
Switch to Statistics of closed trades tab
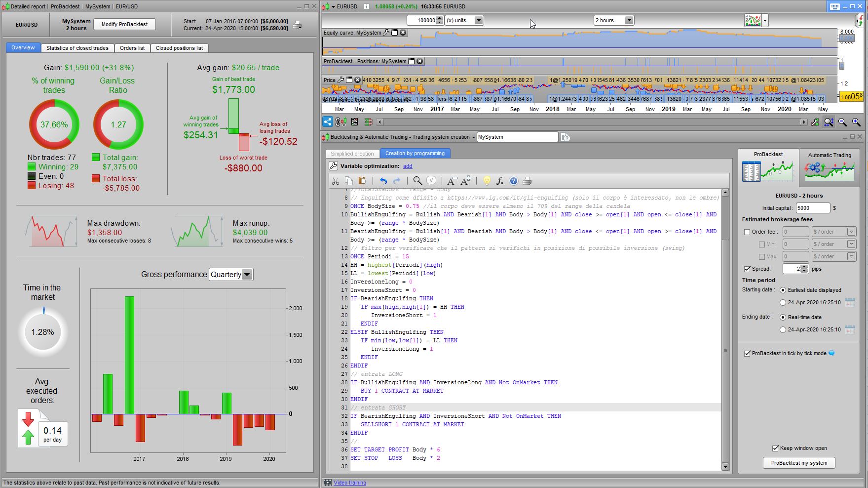click(77, 48)
